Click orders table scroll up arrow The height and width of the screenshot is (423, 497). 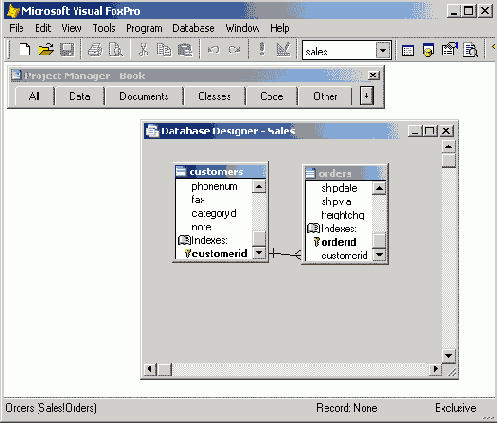click(379, 188)
